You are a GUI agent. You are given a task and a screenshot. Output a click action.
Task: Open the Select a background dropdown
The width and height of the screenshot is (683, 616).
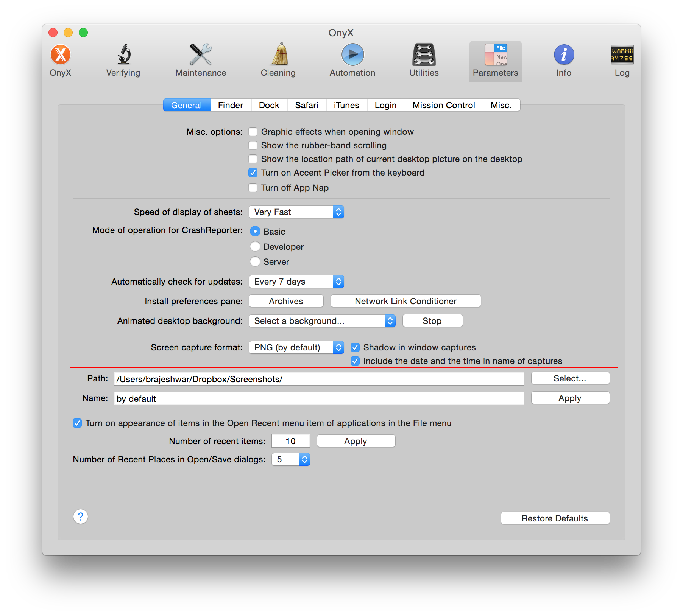tap(322, 321)
